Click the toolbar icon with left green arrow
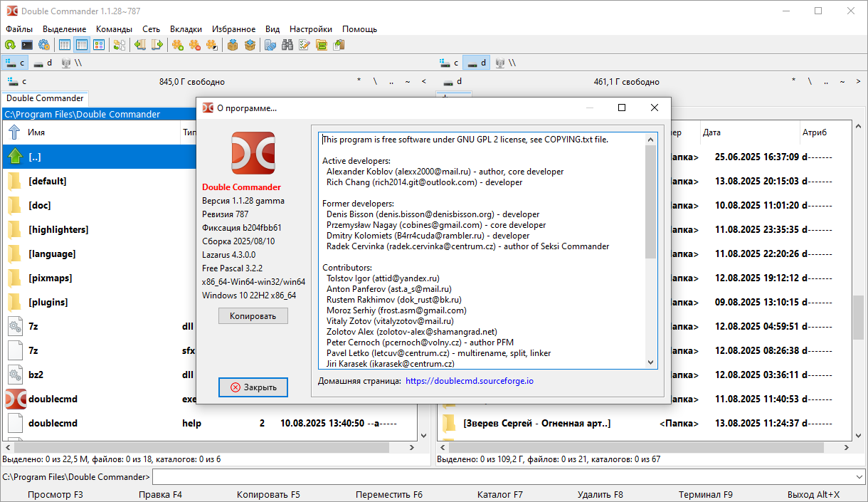Screen dimensions: 868x502 tap(139, 45)
